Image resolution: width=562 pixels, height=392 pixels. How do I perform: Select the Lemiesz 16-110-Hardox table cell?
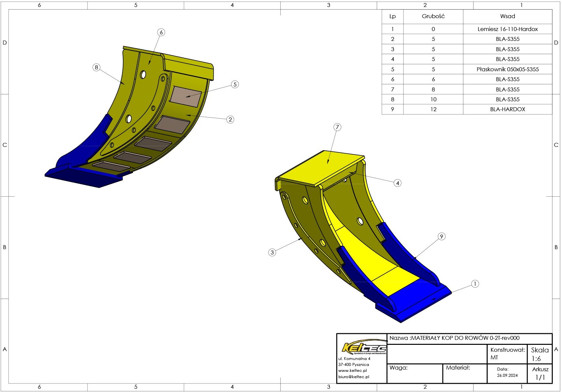(508, 29)
